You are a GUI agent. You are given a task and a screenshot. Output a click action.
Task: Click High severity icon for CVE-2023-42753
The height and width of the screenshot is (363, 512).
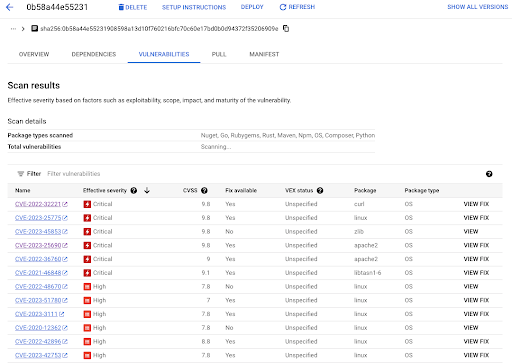[87, 355]
